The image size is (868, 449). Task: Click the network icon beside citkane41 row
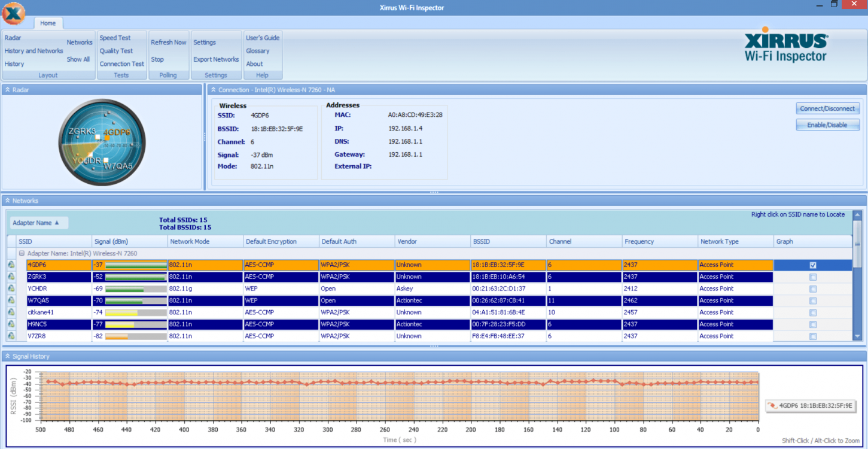(x=11, y=313)
